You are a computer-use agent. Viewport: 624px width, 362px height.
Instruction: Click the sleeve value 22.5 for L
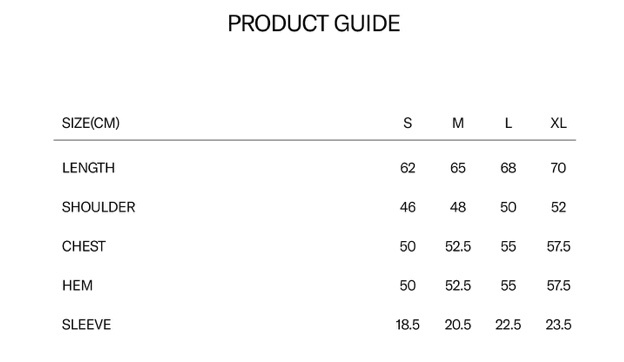pyautogui.click(x=508, y=325)
